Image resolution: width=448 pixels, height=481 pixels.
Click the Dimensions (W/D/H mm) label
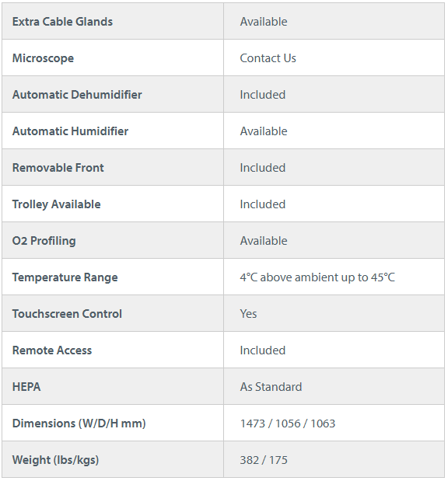79,423
